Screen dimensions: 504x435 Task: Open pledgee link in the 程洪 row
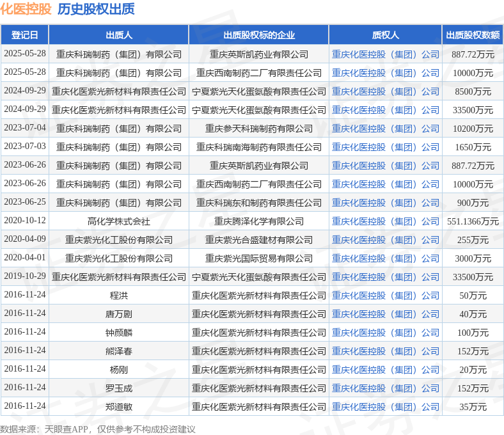click(385, 296)
